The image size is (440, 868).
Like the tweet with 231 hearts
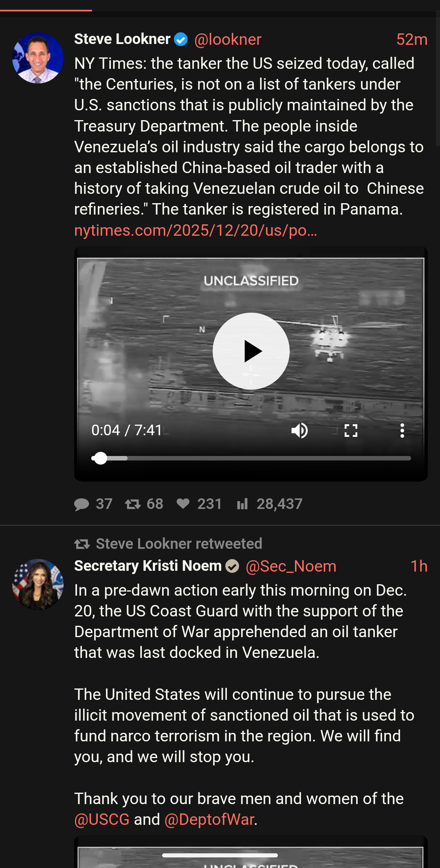coord(183,504)
